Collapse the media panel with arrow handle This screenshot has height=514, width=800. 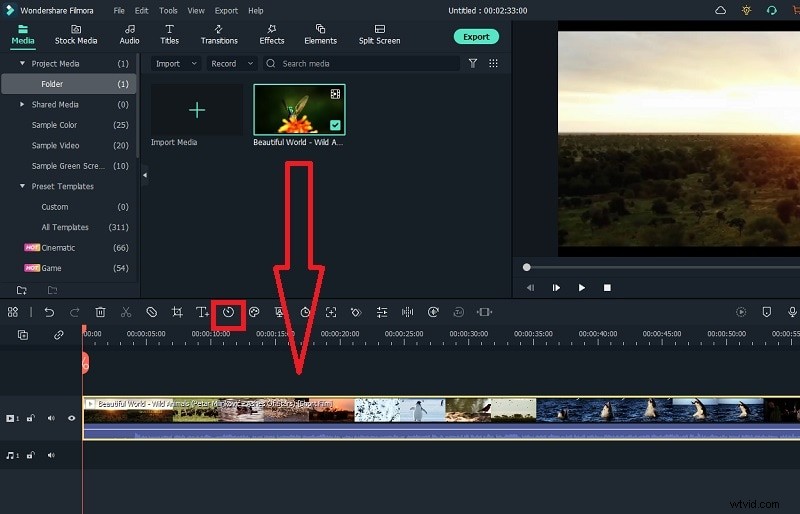(145, 175)
